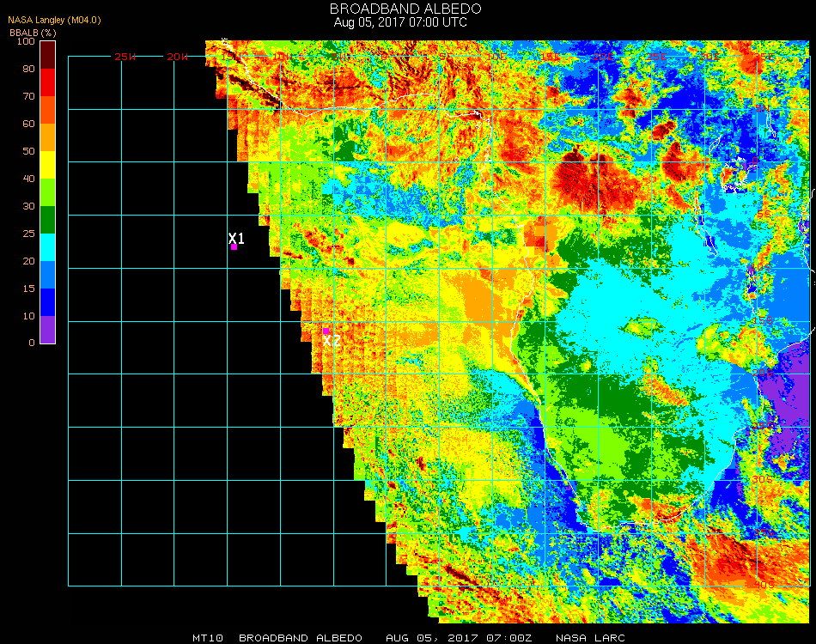Click the bright red 70-80% color bar segment
This screenshot has width=816, height=644.
pyautogui.click(x=48, y=82)
